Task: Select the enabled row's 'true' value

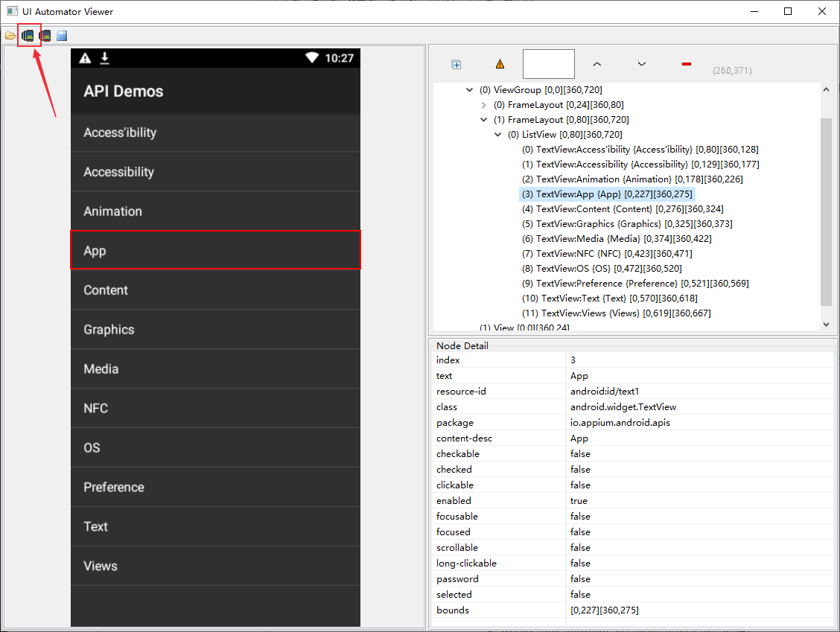Action: [579, 501]
